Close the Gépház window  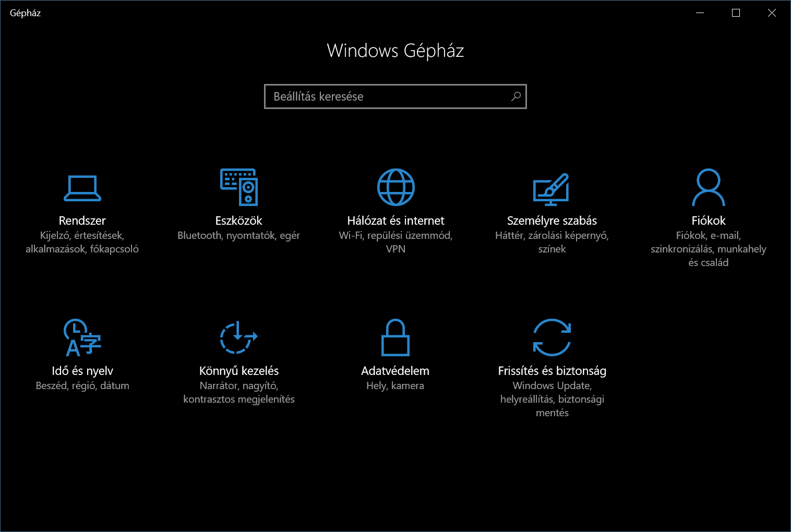(772, 13)
